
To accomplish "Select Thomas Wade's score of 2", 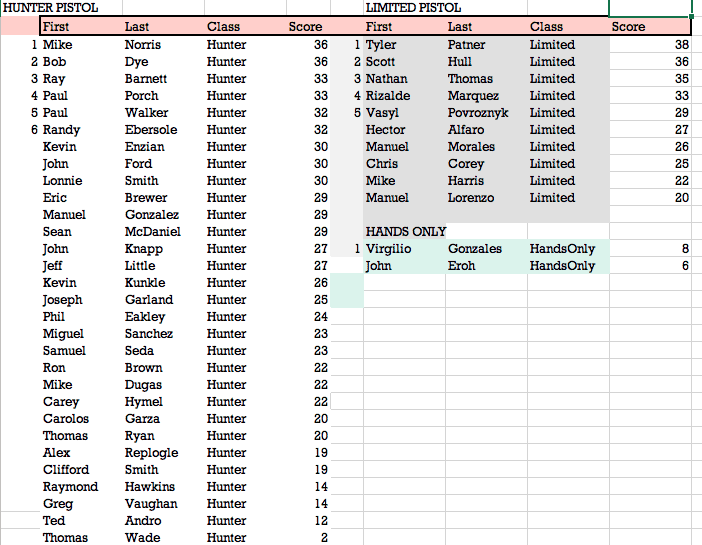I will coord(308,537).
